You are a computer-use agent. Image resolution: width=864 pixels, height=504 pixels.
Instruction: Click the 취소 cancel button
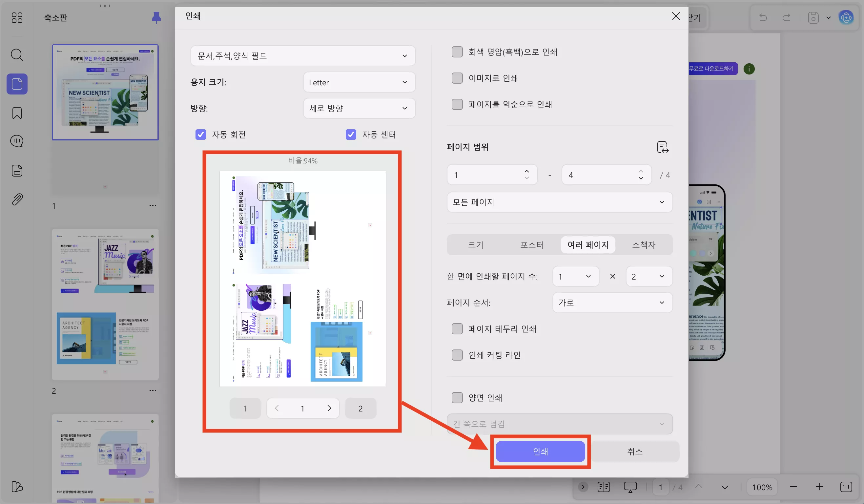point(635,451)
